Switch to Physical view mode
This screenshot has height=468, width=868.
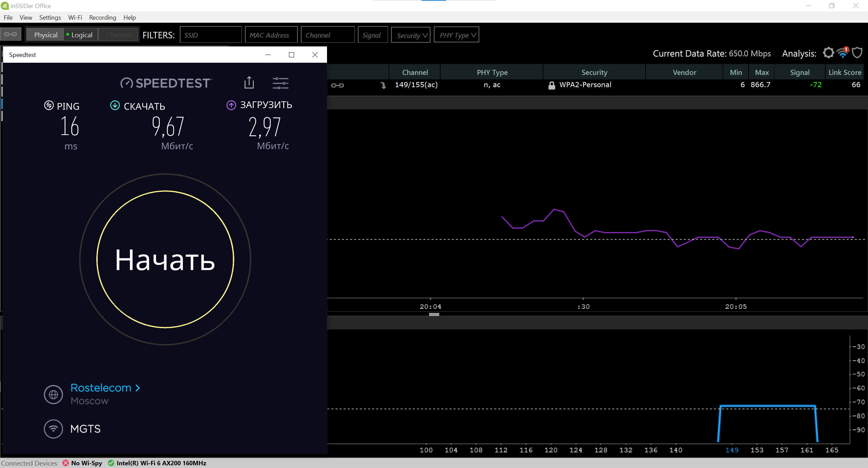pos(45,35)
